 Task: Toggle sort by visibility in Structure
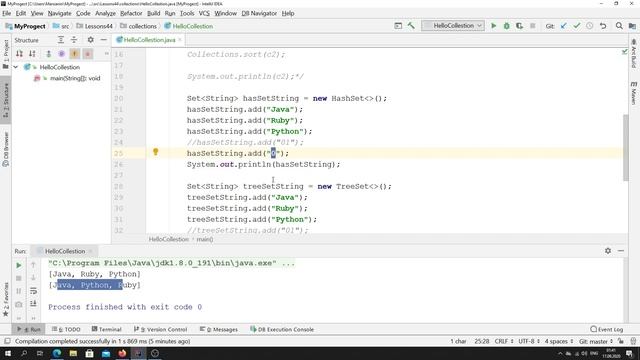click(19, 53)
